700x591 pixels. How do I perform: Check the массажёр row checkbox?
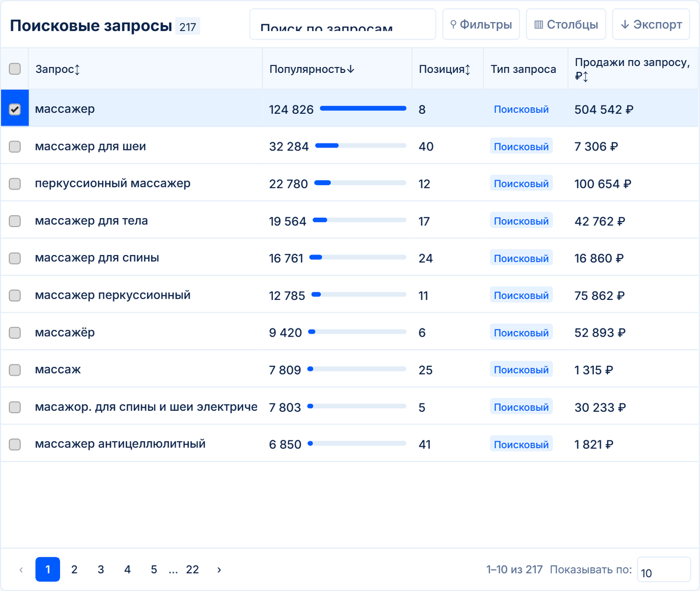pos(15,333)
